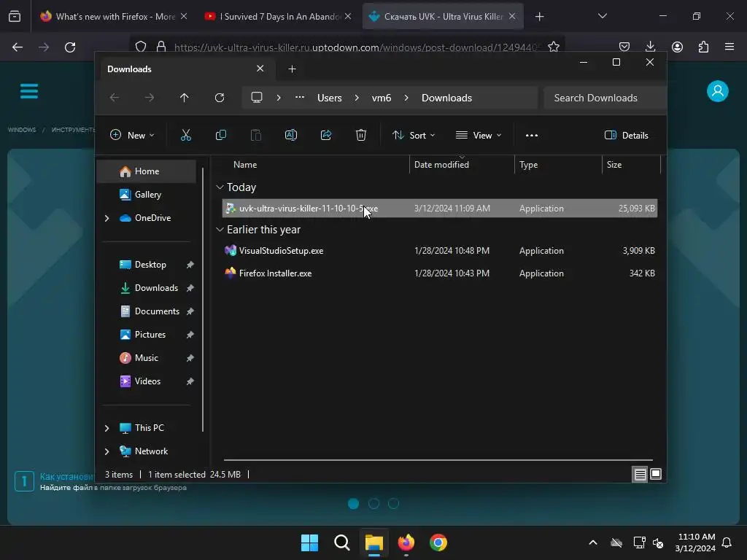Expand chevron after vm6 in breadcrumb

[x=406, y=98]
